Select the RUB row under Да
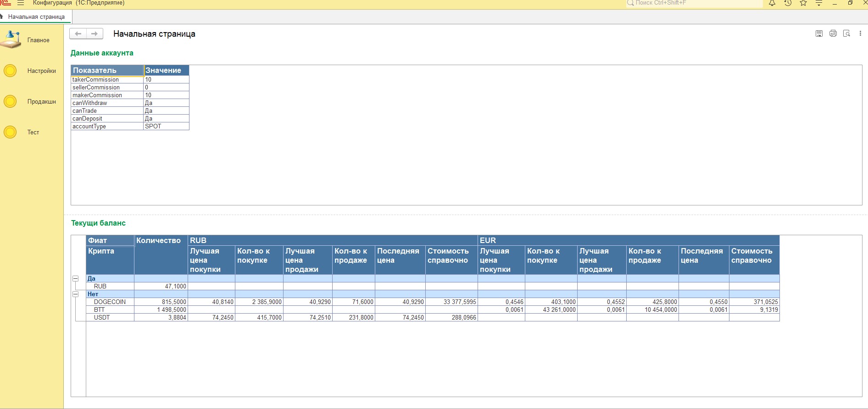 tap(433, 287)
